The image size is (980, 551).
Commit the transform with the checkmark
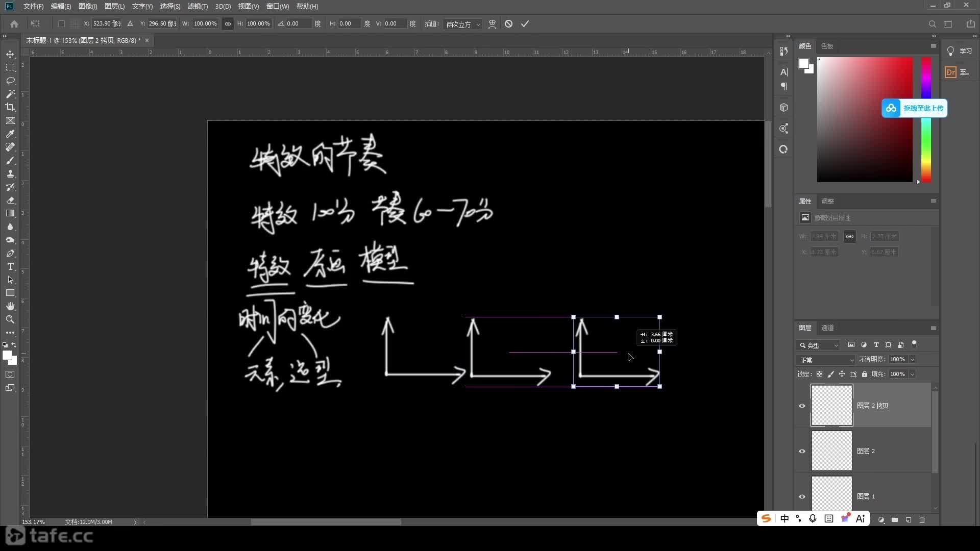[525, 24]
